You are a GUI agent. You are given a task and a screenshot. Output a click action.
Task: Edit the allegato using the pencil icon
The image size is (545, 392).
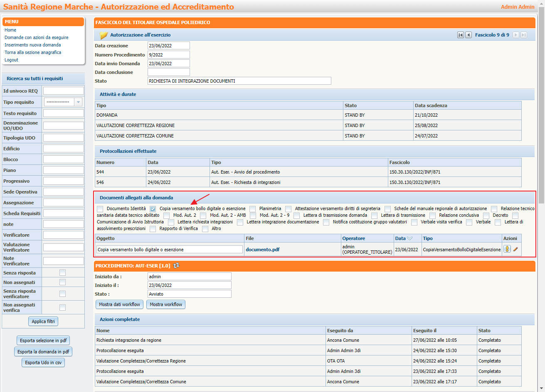(515, 249)
